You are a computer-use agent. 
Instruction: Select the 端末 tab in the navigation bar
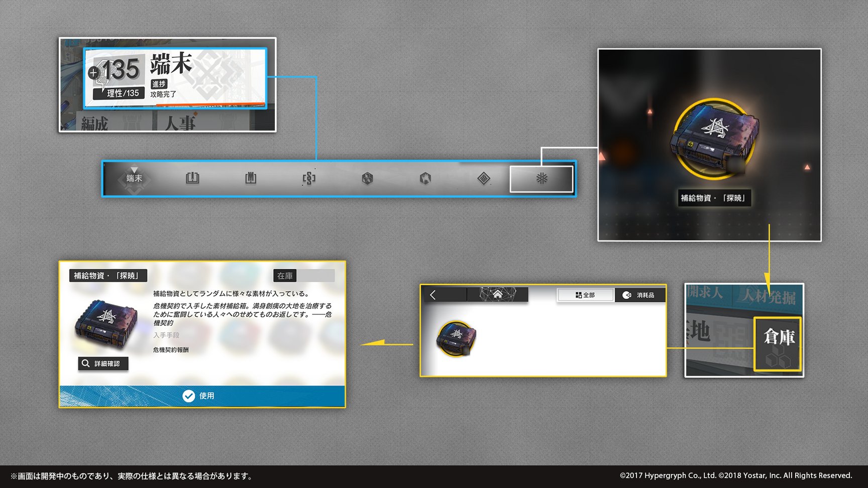click(134, 178)
